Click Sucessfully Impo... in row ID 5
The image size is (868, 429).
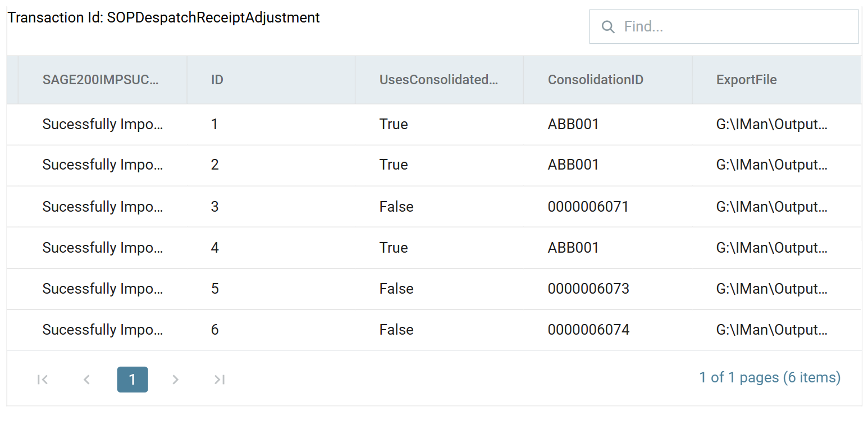point(103,289)
